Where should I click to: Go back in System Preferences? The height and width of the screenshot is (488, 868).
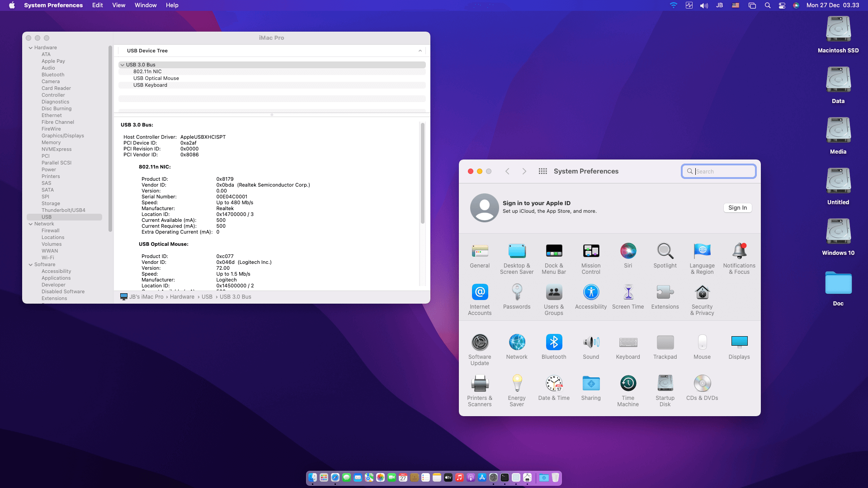pyautogui.click(x=507, y=171)
